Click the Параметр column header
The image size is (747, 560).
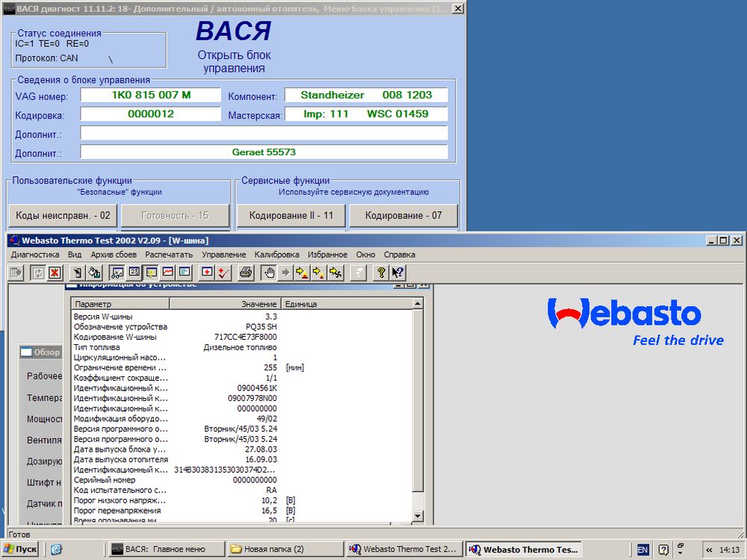[120, 304]
